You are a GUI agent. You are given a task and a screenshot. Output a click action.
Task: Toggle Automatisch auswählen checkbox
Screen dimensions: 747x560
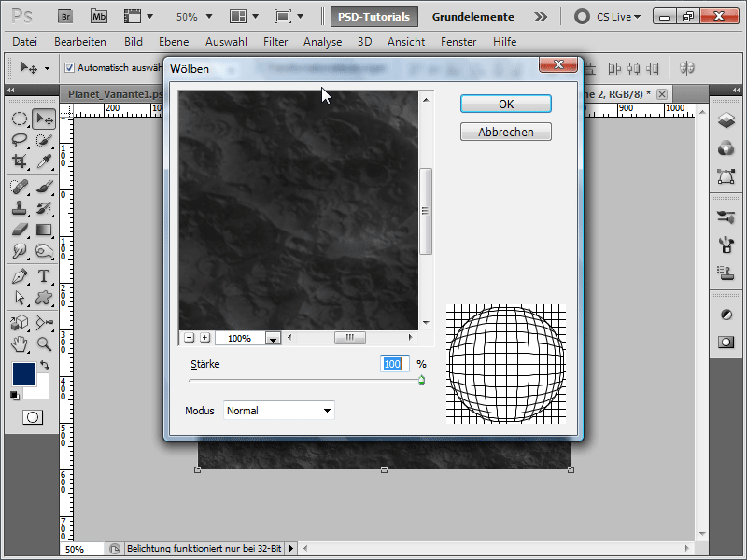point(69,67)
